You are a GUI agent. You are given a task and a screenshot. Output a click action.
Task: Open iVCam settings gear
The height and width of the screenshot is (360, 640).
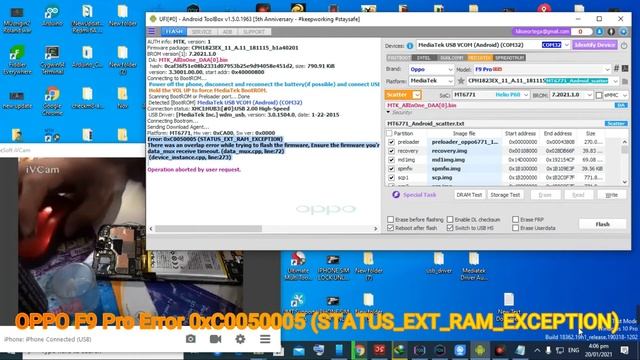240,339
